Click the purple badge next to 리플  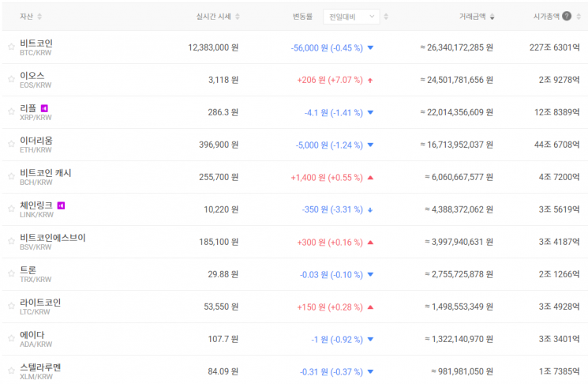coord(44,108)
